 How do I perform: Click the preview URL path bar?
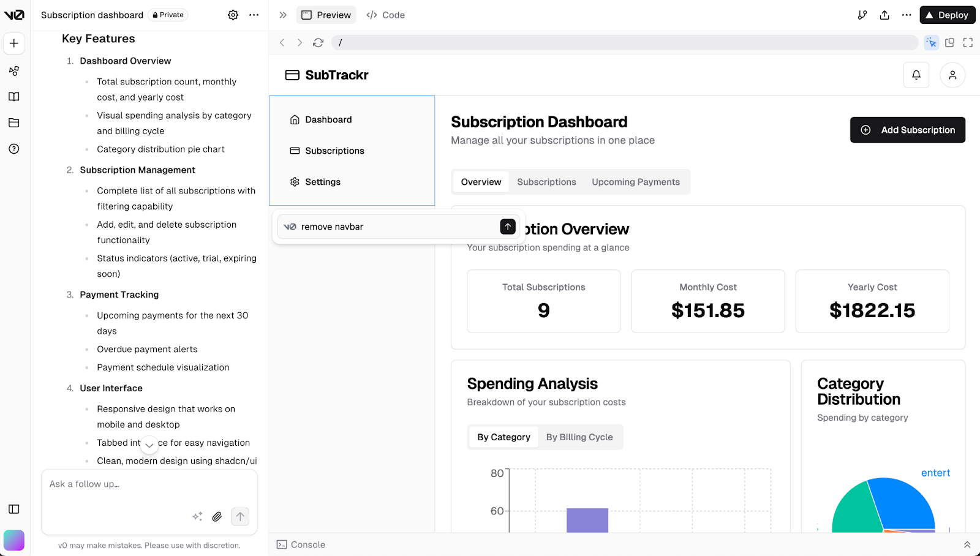point(625,42)
